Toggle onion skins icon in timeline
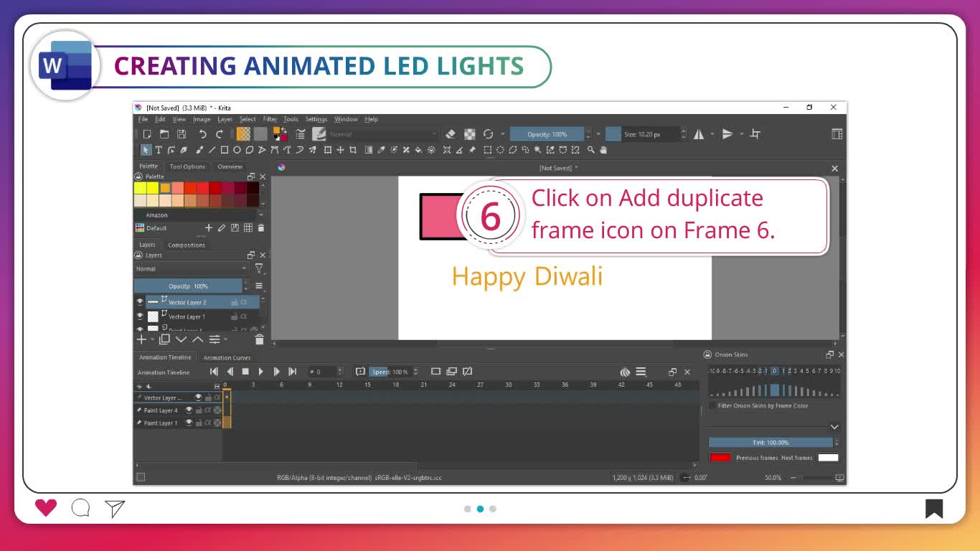Screen dimensions: 980x551 point(625,372)
